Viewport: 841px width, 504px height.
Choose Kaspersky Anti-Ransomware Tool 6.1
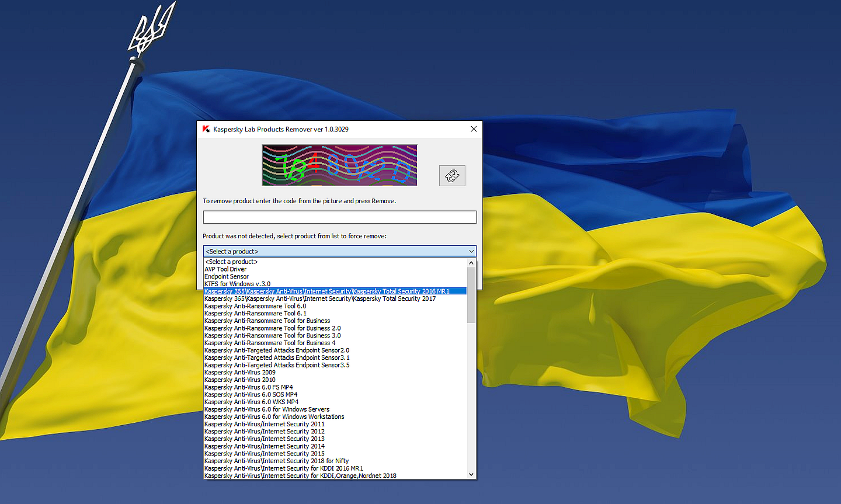(335, 314)
